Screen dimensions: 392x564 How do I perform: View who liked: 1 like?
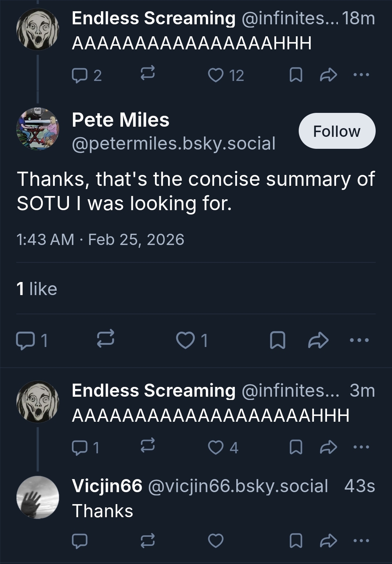37,289
